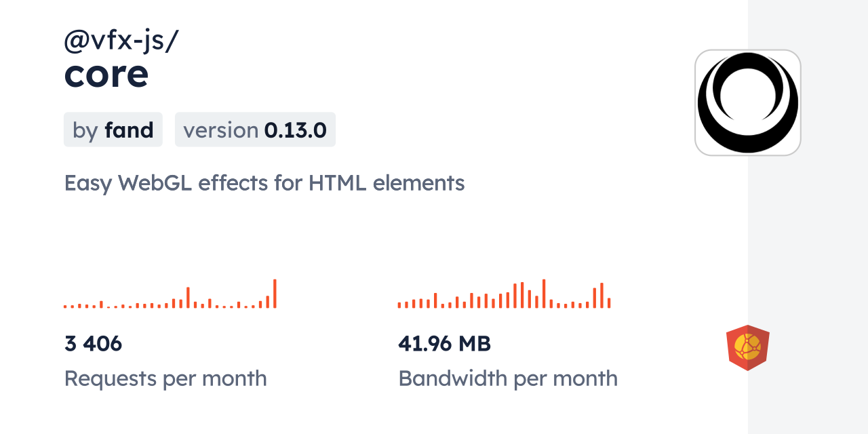This screenshot has height=434, width=868.
Task: Select the @vfx-js/ scope text
Action: pos(121,41)
